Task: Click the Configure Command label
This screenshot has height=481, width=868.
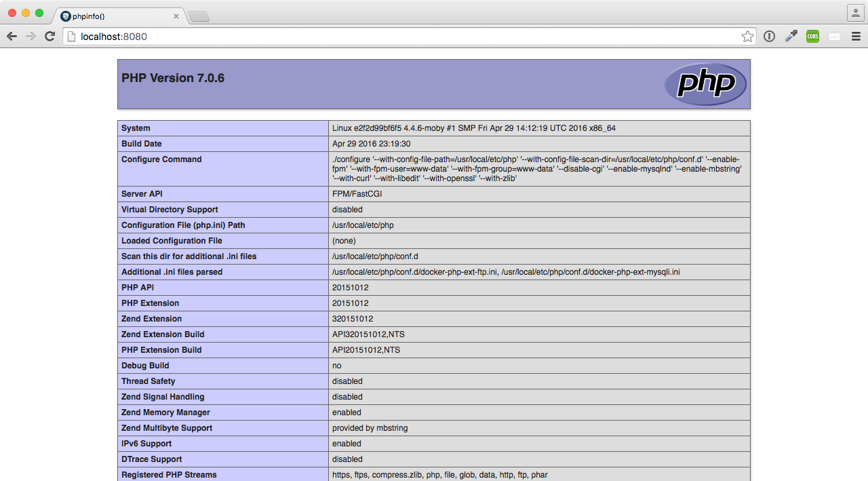Action: pyautogui.click(x=161, y=159)
